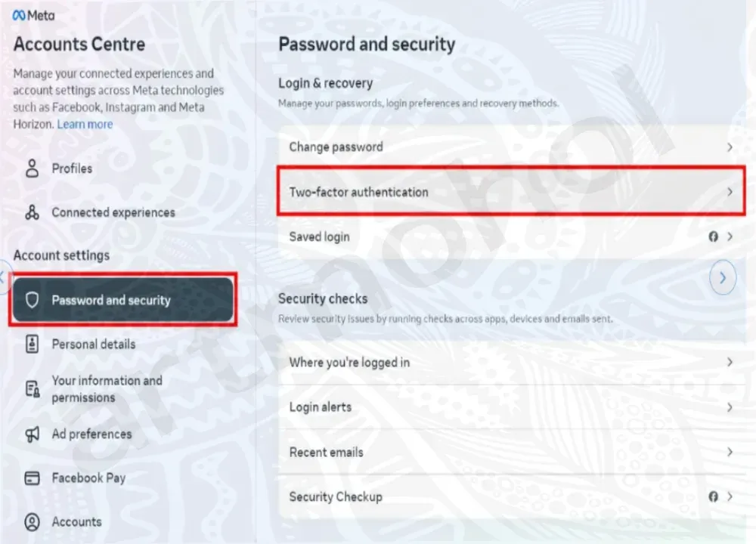Expand the Change password row chevron
The height and width of the screenshot is (544, 756).
tap(730, 147)
